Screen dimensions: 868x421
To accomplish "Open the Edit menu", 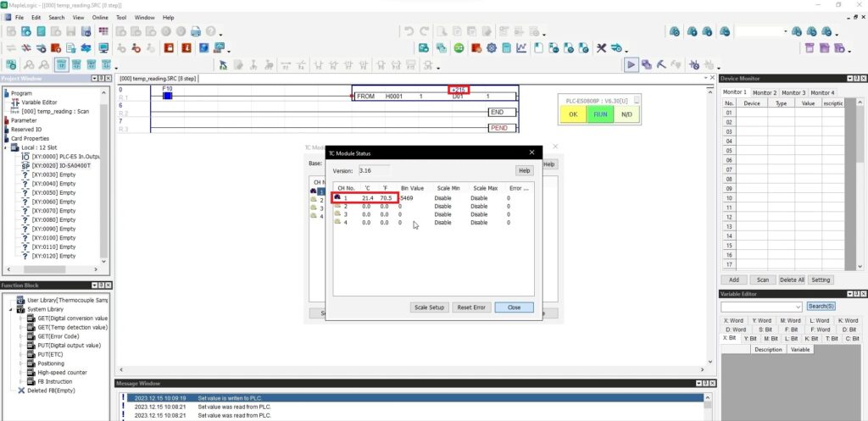I will pyautogui.click(x=36, y=18).
